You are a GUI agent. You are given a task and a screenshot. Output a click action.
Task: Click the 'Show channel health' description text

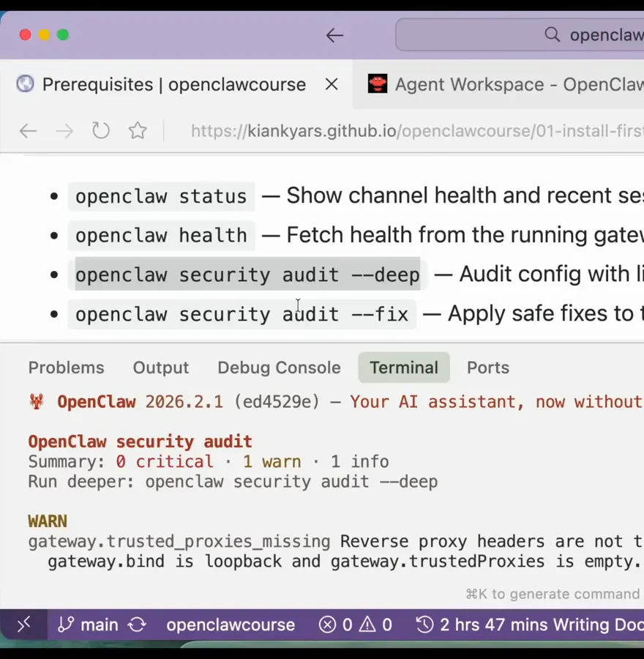pos(465,196)
